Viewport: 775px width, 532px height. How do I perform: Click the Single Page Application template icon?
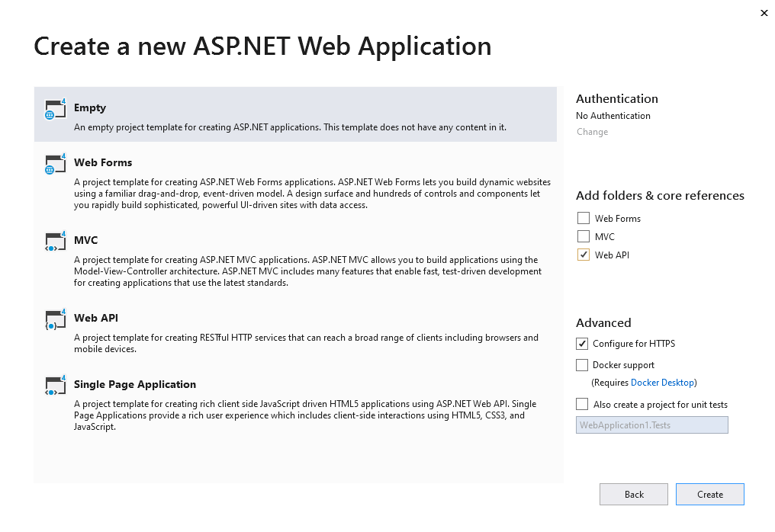[55, 386]
